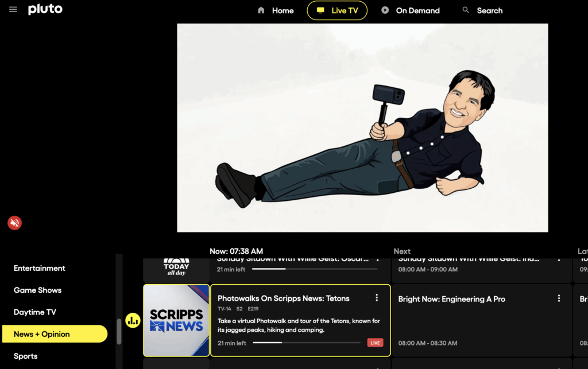Screen dimensions: 588x369
Task: Select the Game Shows category
Action: pos(37,290)
